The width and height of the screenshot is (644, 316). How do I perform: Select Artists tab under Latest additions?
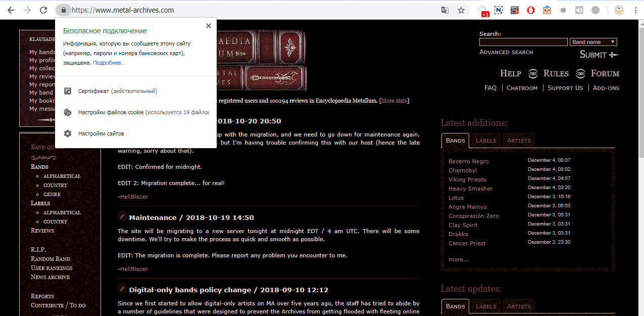tap(519, 141)
